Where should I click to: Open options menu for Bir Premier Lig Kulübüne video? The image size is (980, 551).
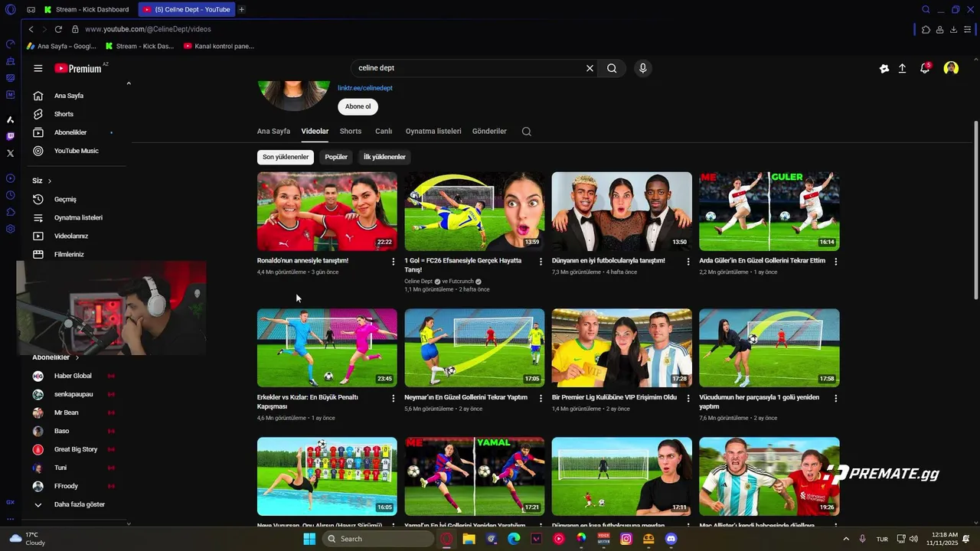point(688,399)
